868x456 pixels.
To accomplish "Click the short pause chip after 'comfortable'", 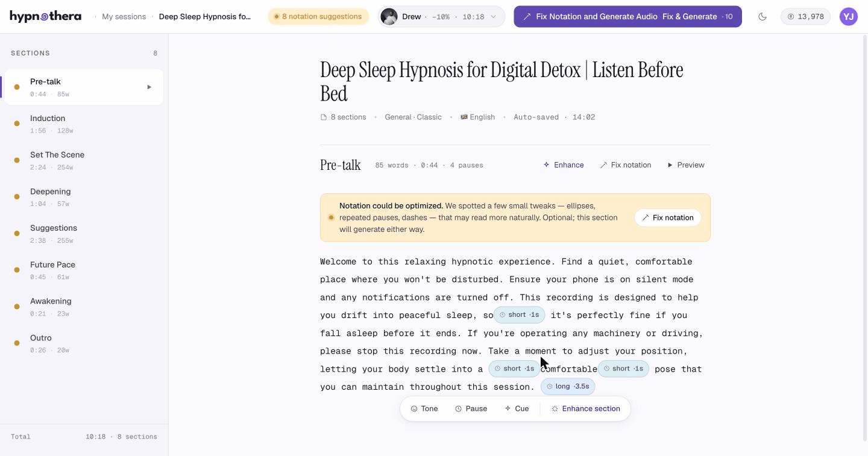I will (x=623, y=369).
